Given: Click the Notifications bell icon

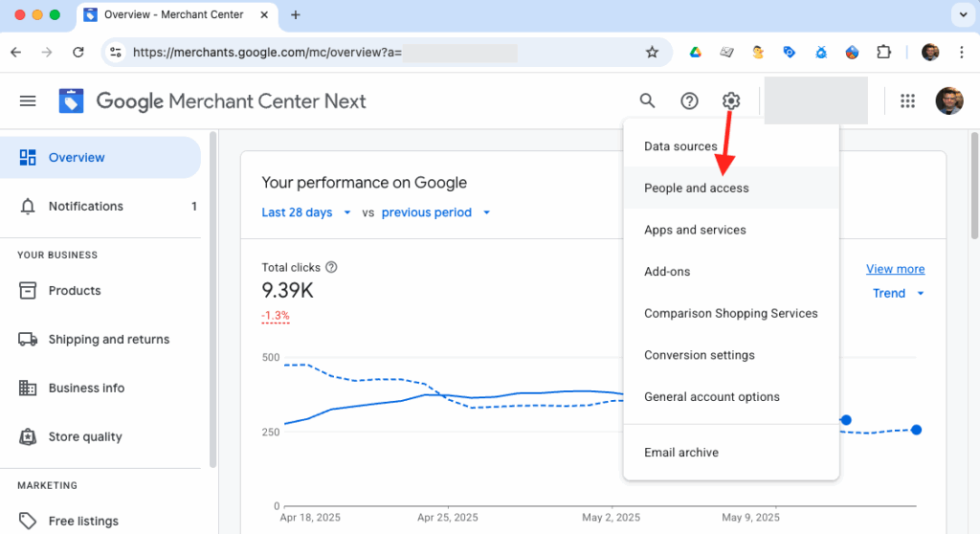Looking at the screenshot, I should [x=28, y=207].
